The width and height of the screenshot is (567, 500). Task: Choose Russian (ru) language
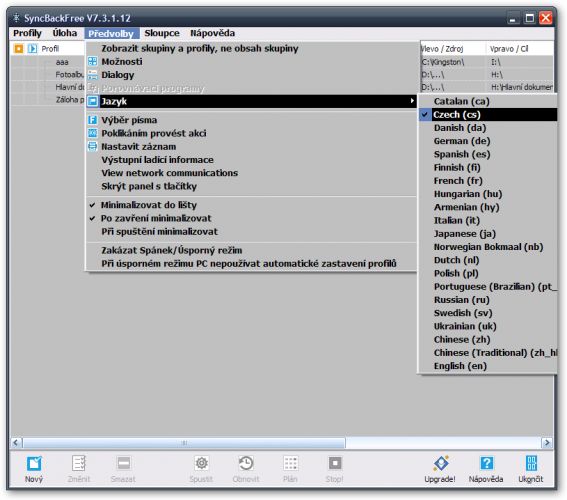click(487, 300)
